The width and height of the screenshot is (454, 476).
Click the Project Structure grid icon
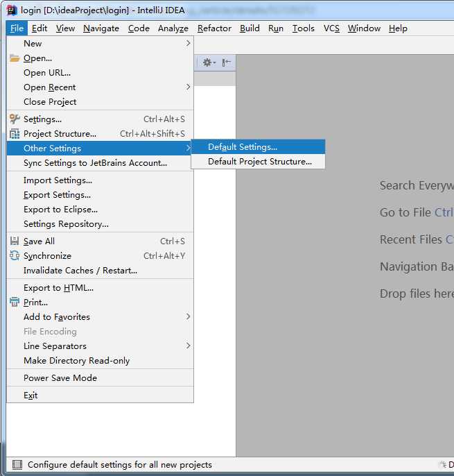click(15, 133)
